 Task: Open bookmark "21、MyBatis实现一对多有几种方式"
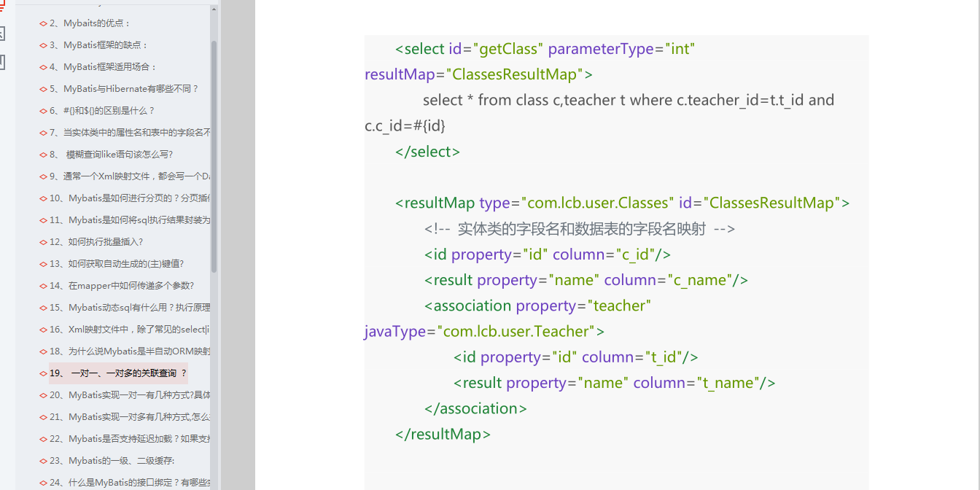click(130, 417)
